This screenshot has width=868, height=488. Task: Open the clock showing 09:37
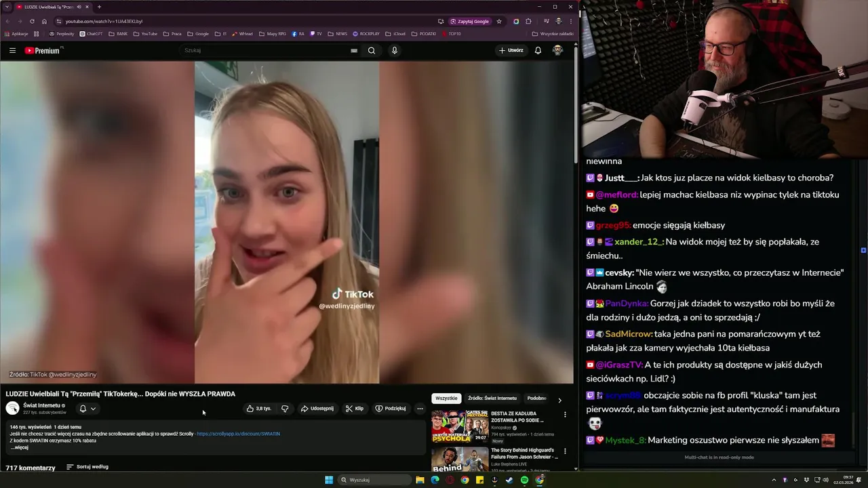(x=844, y=480)
